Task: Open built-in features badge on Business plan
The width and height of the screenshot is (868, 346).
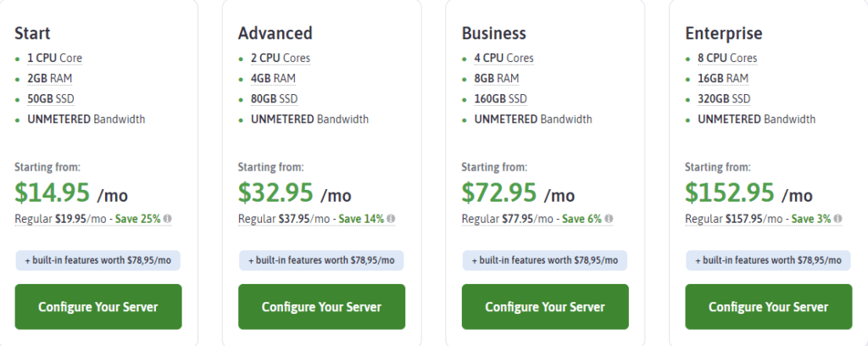Action: click(x=545, y=260)
